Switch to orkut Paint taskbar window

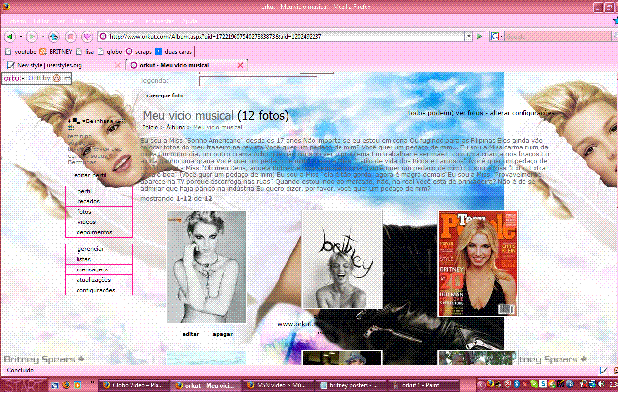coord(423,385)
